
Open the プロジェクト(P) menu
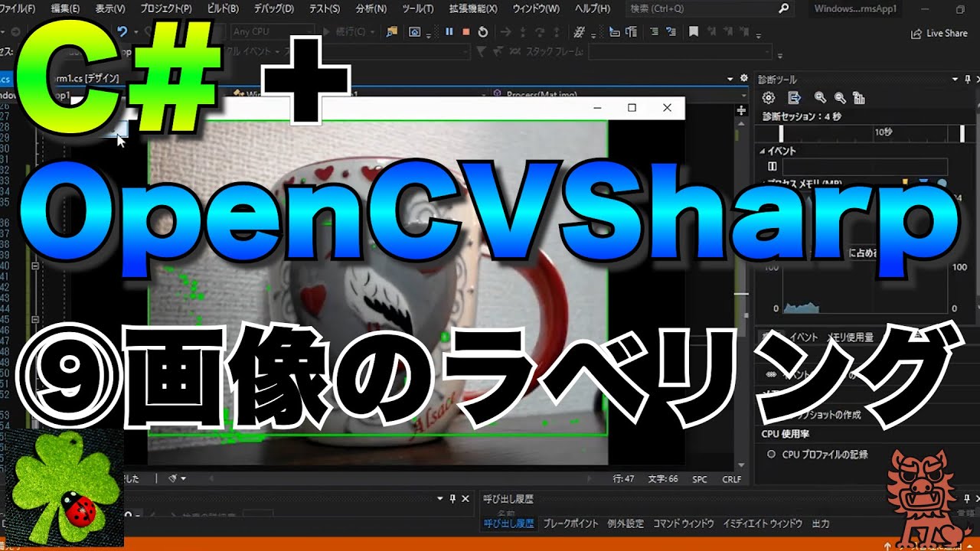166,9
